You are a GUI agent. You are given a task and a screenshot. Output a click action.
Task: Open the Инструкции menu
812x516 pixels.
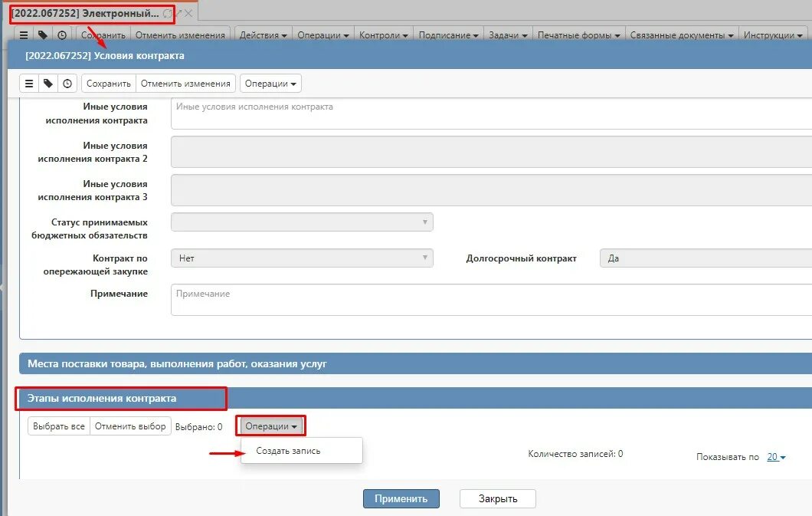pyautogui.click(x=773, y=35)
